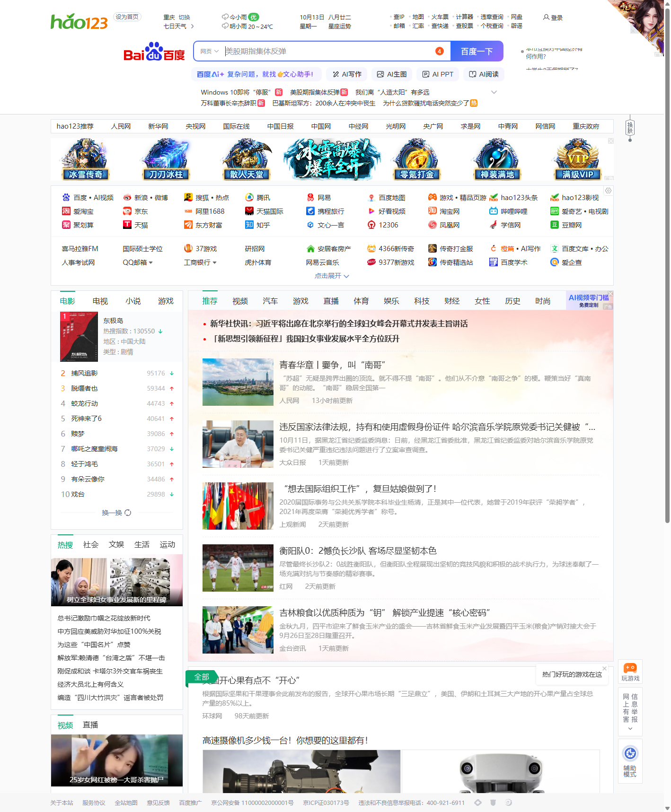Open 东极岛 movie poster thumbnail

pyautogui.click(x=79, y=337)
